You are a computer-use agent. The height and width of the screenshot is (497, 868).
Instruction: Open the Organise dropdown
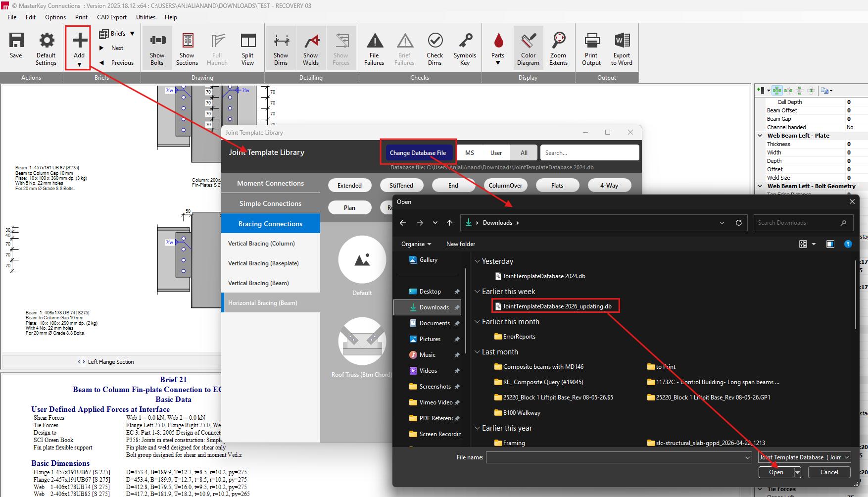point(416,244)
